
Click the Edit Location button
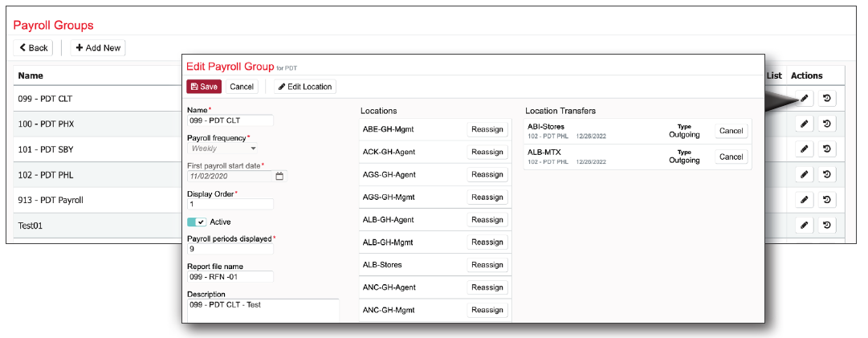tap(304, 87)
